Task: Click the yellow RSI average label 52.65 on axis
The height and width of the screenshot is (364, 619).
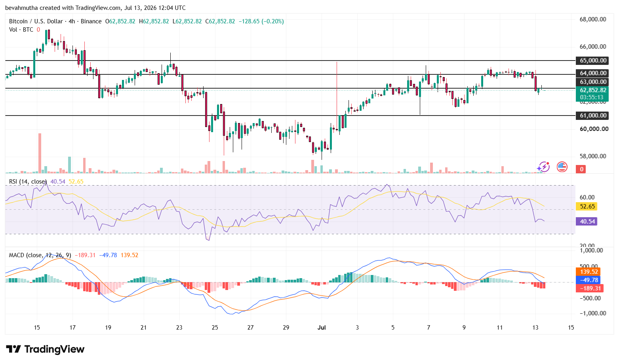Action: pyautogui.click(x=587, y=207)
